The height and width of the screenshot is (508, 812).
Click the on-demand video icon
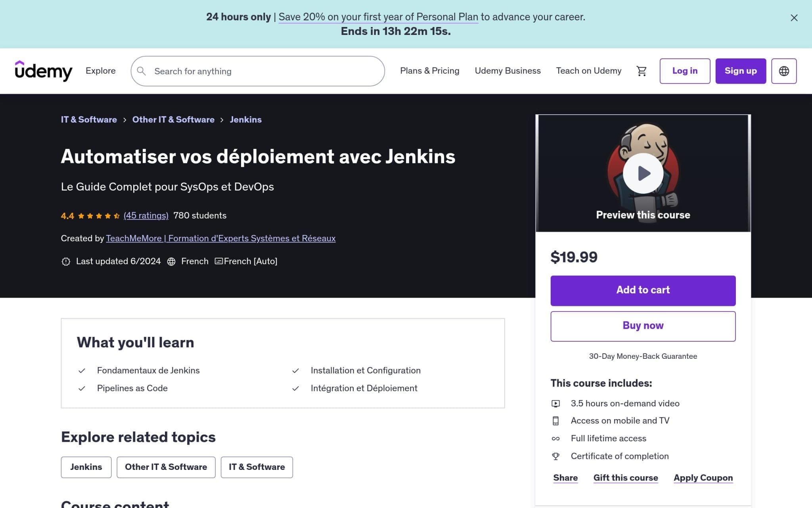pyautogui.click(x=556, y=404)
